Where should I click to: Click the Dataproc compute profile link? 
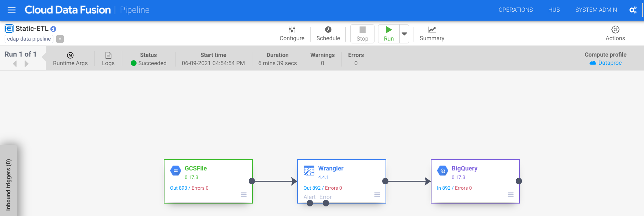tap(606, 63)
